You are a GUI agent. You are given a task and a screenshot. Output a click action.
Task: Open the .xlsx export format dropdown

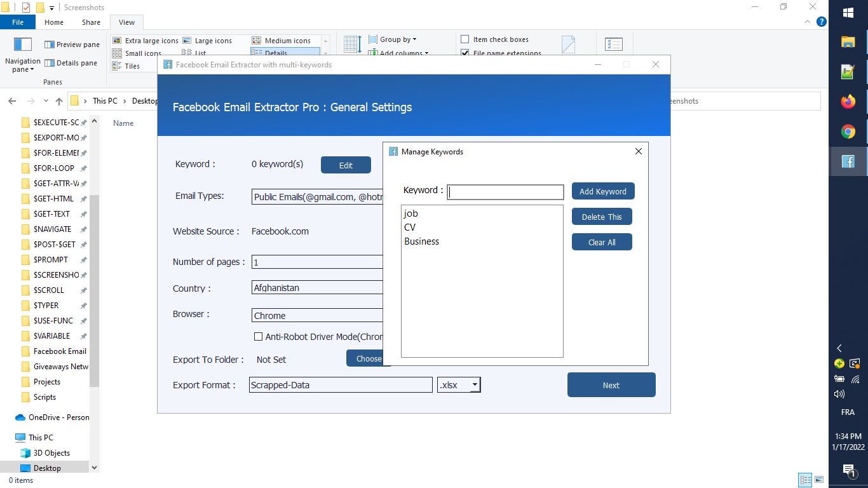click(475, 385)
